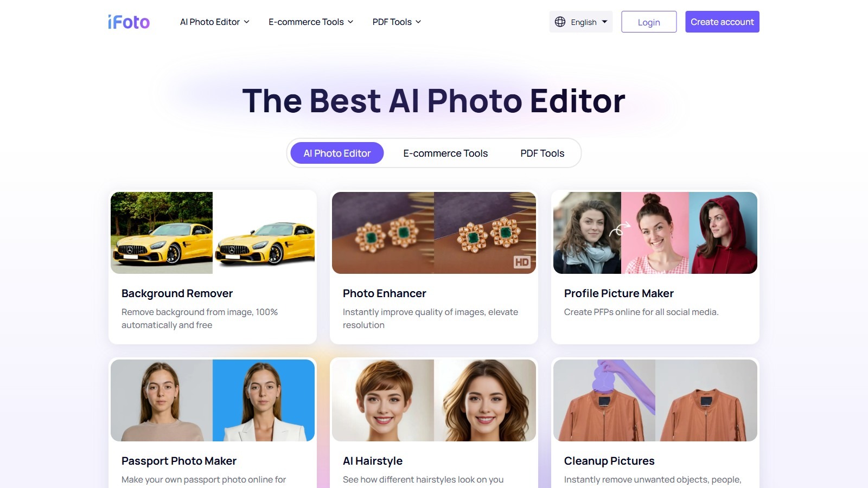Click the Login button

pos(649,22)
